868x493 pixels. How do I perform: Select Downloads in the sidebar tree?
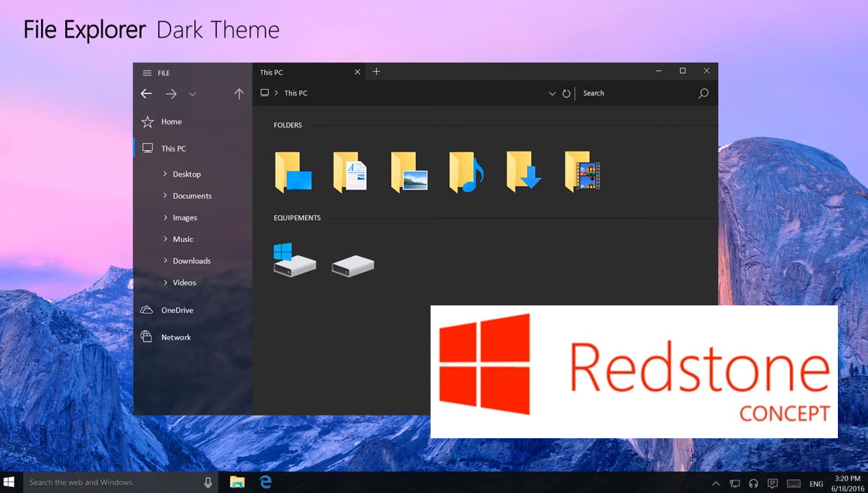[x=192, y=261]
